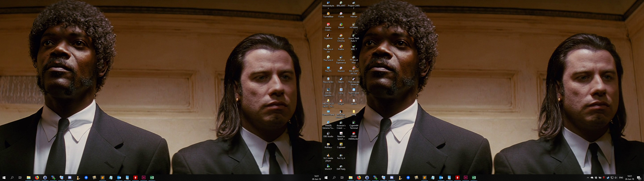The width and height of the screenshot is (644, 181).
Task: Select the Intel(R) Extreme Tuning icon
Action: coord(328,125)
